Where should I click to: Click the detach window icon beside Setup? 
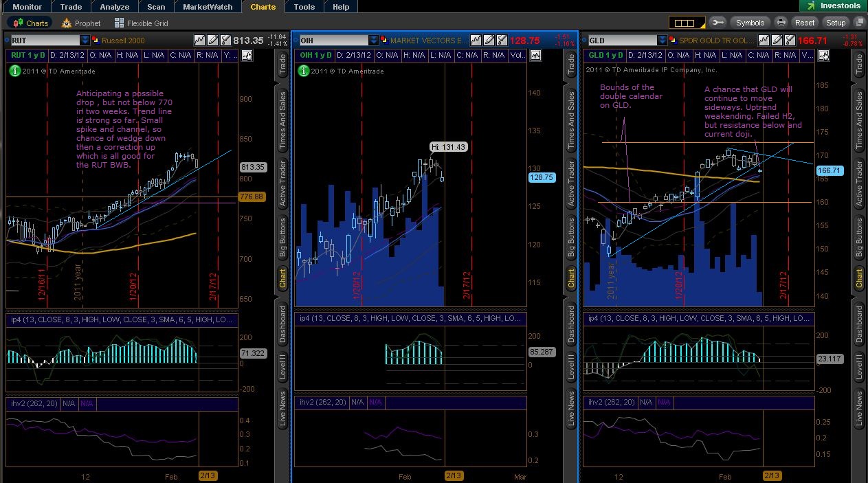(x=858, y=23)
